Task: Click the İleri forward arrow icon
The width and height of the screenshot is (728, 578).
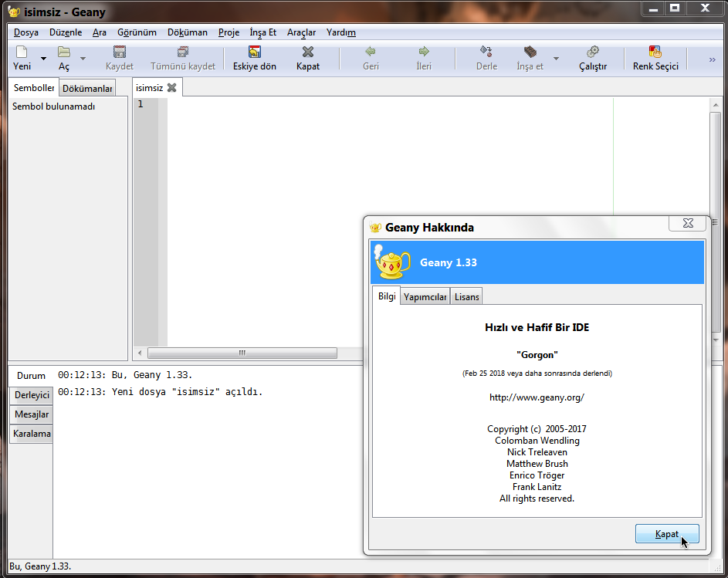Action: (424, 52)
